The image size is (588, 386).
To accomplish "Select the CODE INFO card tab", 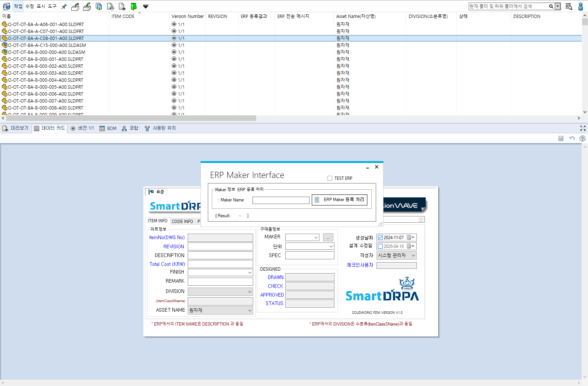I will point(182,221).
